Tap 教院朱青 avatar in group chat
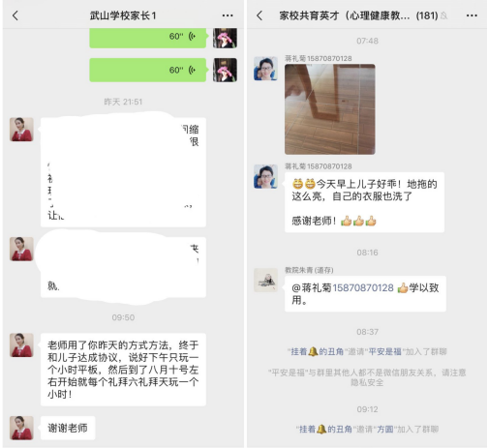Screen dimensions: 488x448 pos(265,280)
